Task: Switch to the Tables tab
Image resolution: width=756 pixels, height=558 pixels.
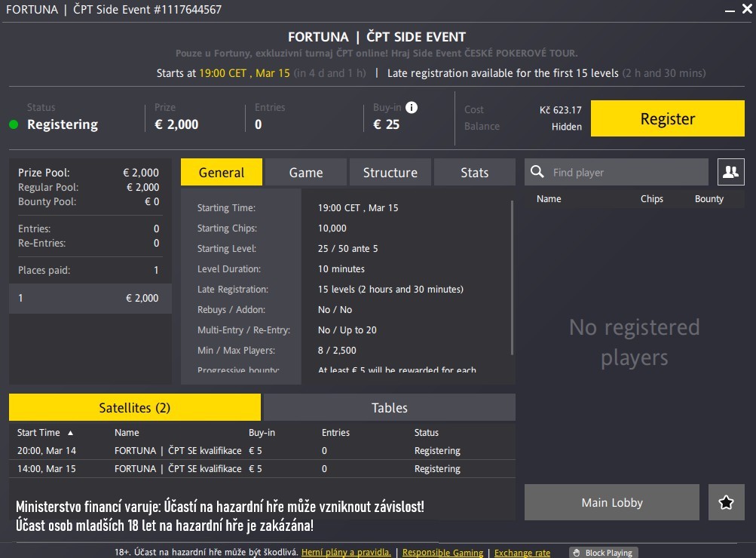Action: click(389, 407)
